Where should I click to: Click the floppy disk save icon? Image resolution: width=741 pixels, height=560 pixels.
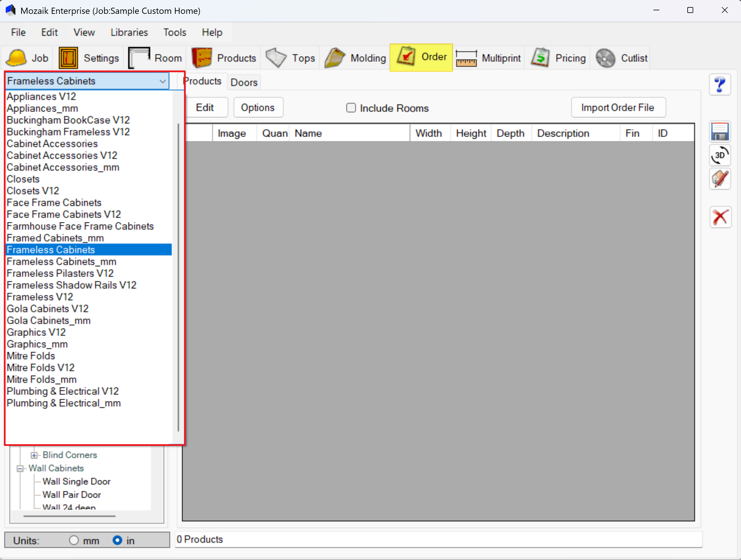[x=719, y=132]
